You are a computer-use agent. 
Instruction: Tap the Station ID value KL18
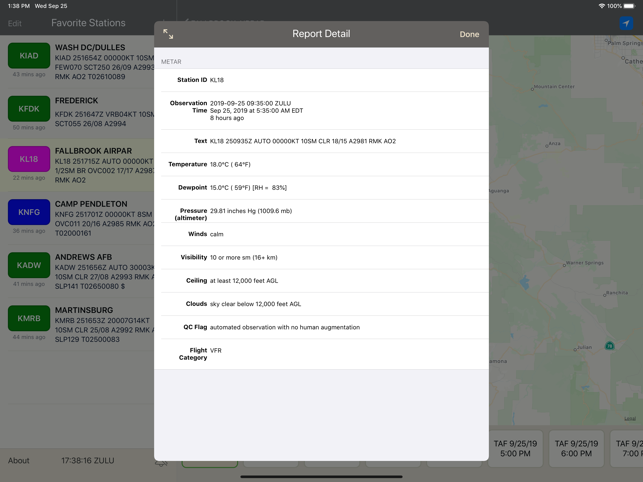217,80
